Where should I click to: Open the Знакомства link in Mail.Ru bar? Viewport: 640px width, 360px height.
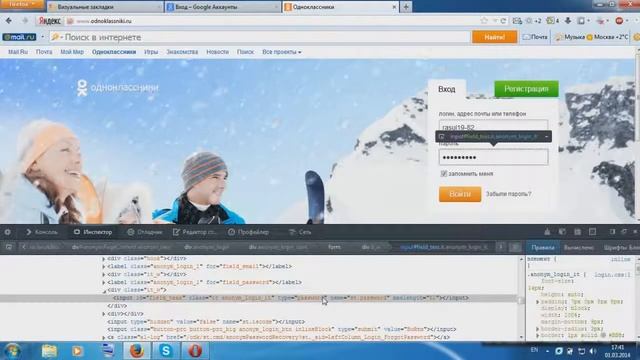[x=182, y=52]
